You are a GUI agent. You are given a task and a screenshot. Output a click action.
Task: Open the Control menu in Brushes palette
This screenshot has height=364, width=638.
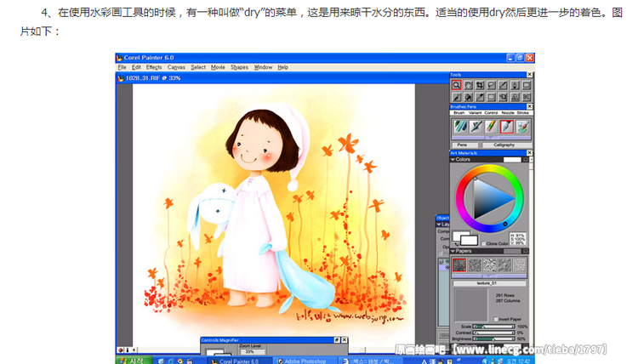pyautogui.click(x=491, y=112)
